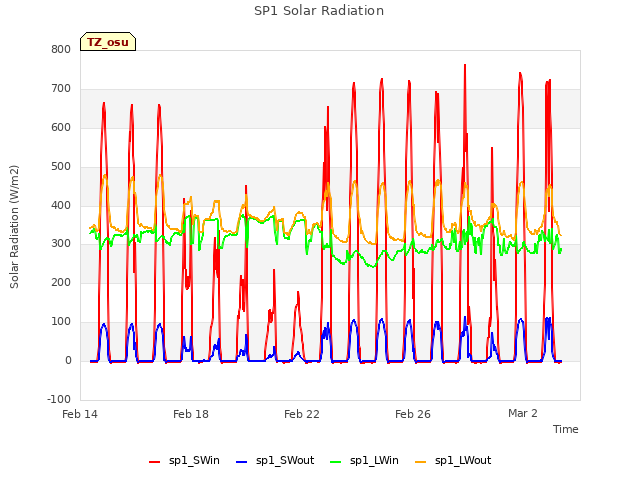Click the 700 y-axis tick label
This screenshot has width=640, height=480.
click(61, 89)
